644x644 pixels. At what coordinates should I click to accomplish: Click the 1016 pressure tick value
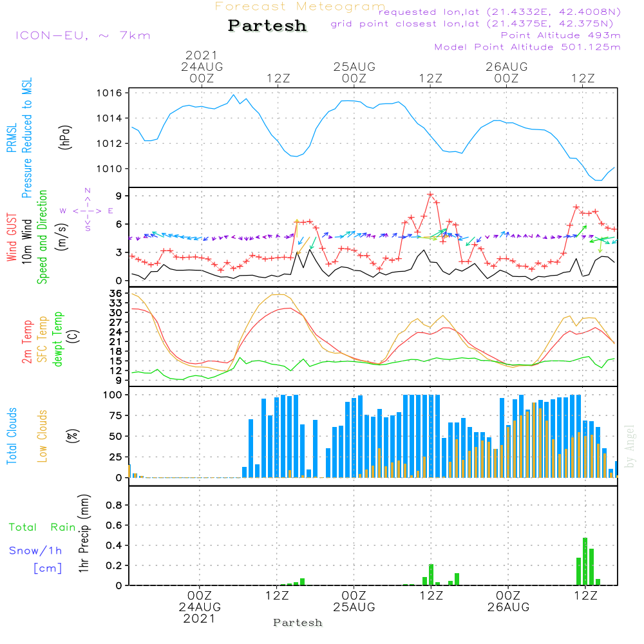[x=109, y=93]
